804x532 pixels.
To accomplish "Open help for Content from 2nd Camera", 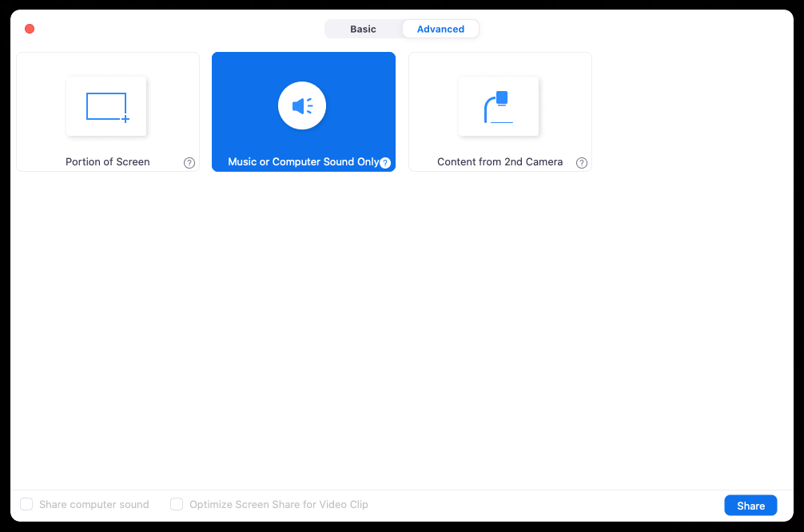I will click(x=582, y=163).
